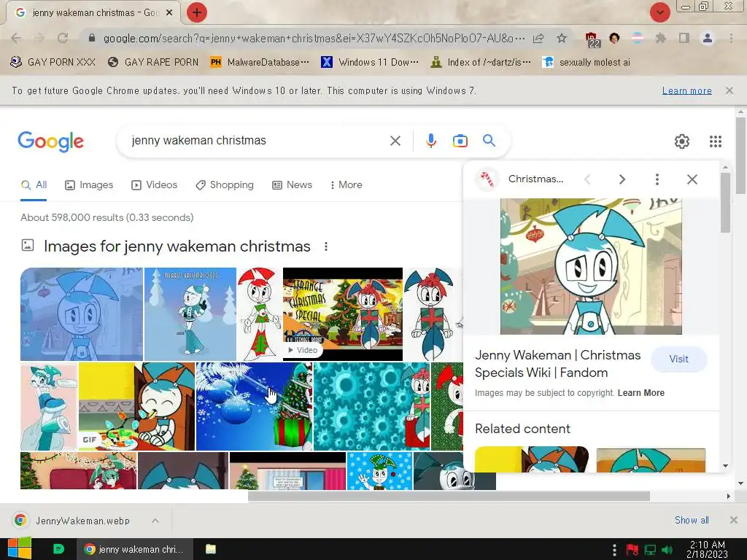
Task: Click the share page icon in address bar
Action: click(x=538, y=38)
